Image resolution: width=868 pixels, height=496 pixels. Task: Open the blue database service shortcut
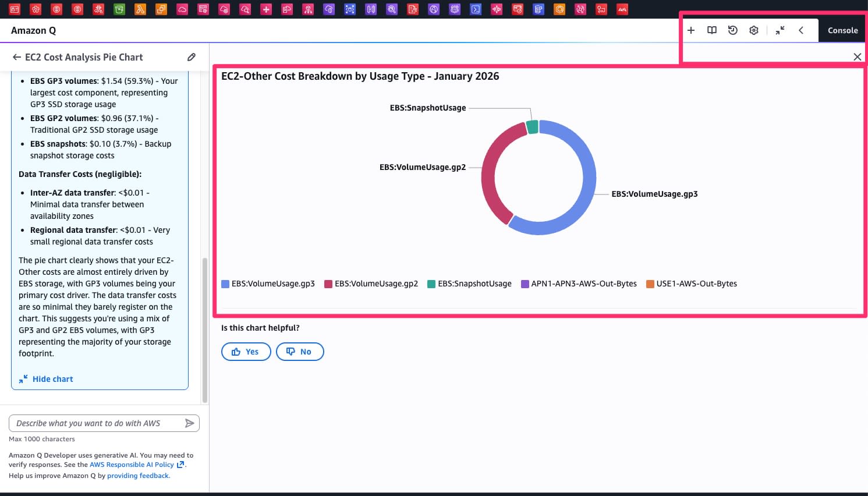(538, 9)
